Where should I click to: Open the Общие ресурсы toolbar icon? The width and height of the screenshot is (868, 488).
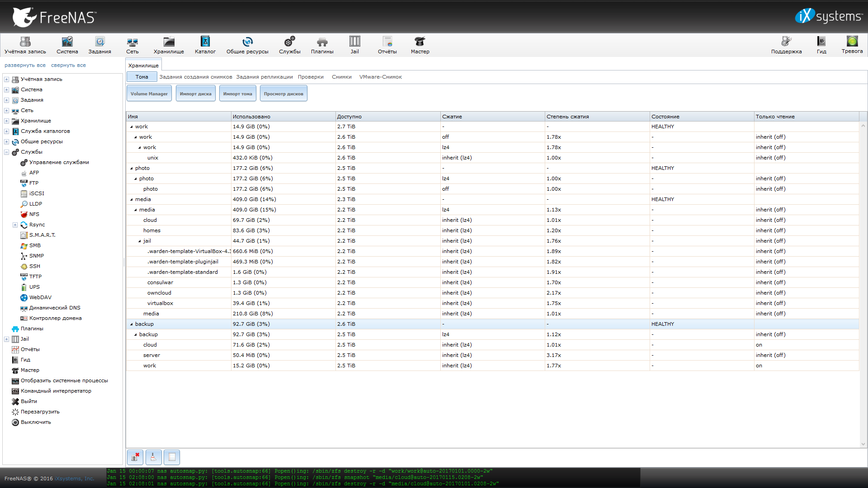(x=247, y=45)
